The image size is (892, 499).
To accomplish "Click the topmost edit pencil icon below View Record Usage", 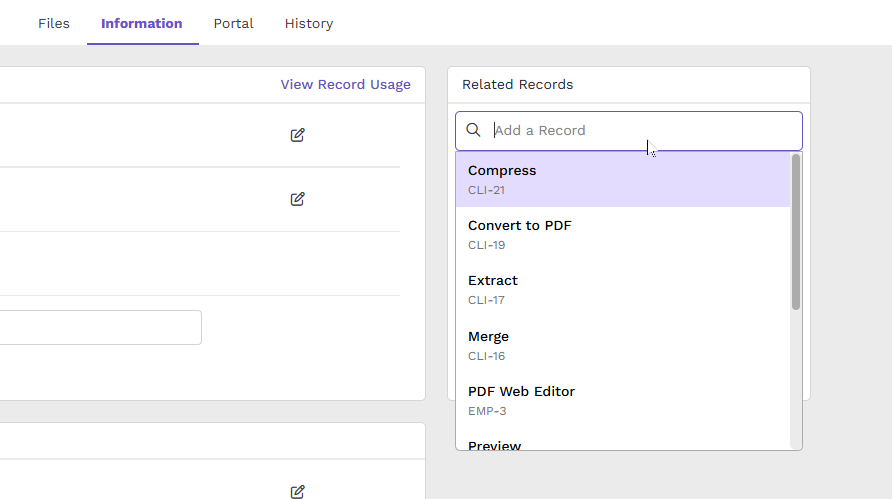I will [x=298, y=135].
